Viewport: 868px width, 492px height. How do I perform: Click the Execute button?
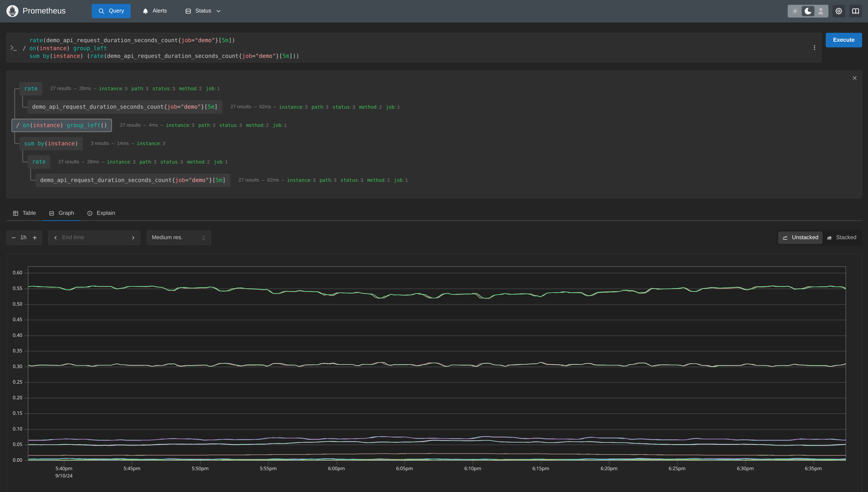point(843,40)
